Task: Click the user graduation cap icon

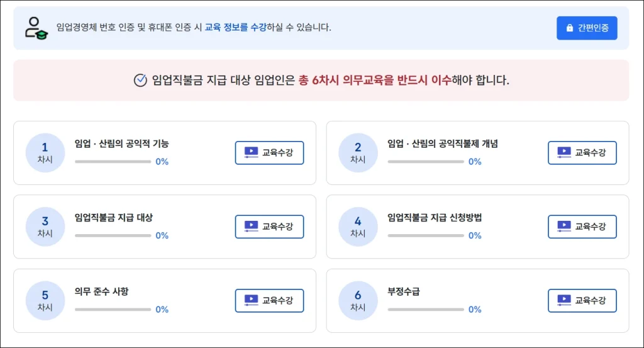Action: (x=35, y=28)
